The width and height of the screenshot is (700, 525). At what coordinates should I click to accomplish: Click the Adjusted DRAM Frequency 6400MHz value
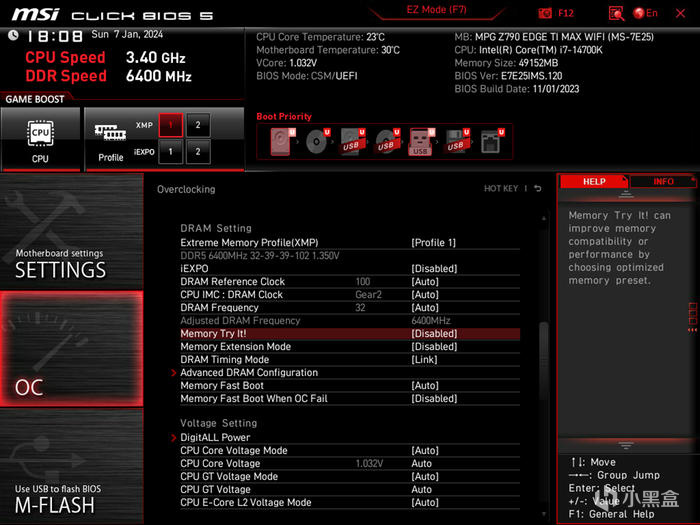(x=431, y=321)
